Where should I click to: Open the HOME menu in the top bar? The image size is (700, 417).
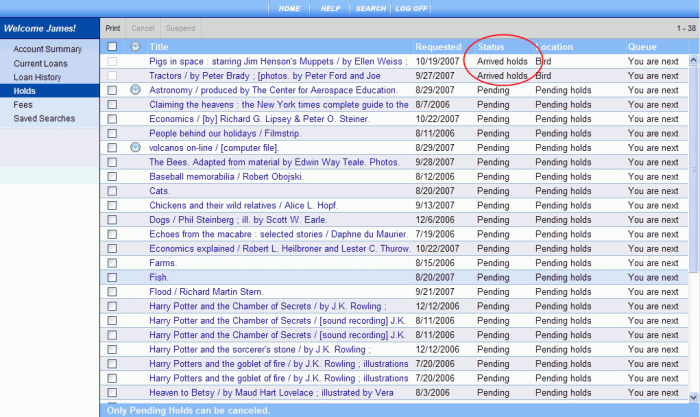289,8
